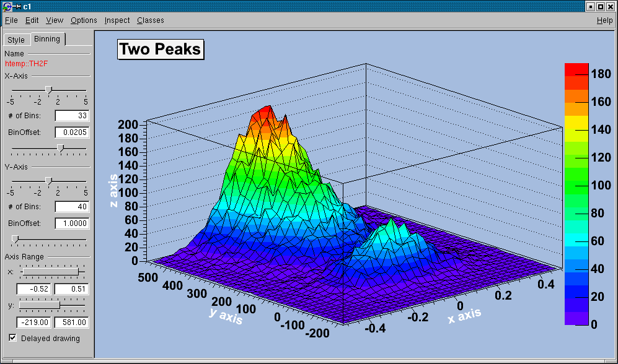Viewport: 618px width, 364px height.
Task: Click the Y-Axis BinOffset field showing 1.0000
Action: 72,223
